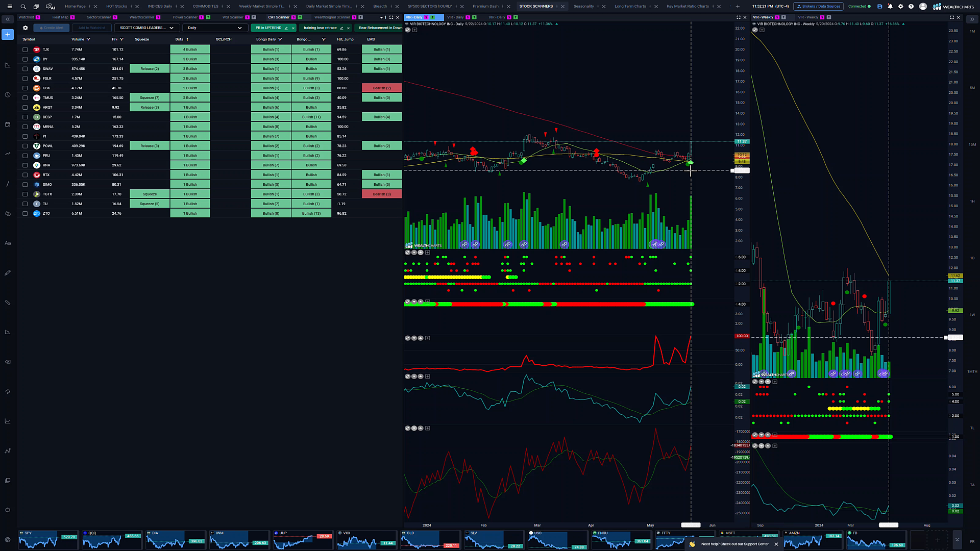Open the STOCK SCANNERS tab options dots
This screenshot has width=980, height=551.
(557, 6)
